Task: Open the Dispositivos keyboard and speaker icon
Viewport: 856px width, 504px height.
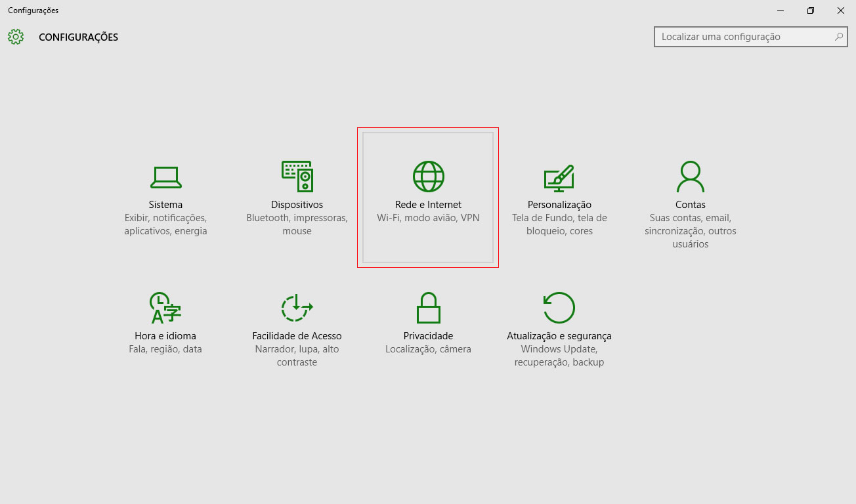Action: (x=297, y=176)
